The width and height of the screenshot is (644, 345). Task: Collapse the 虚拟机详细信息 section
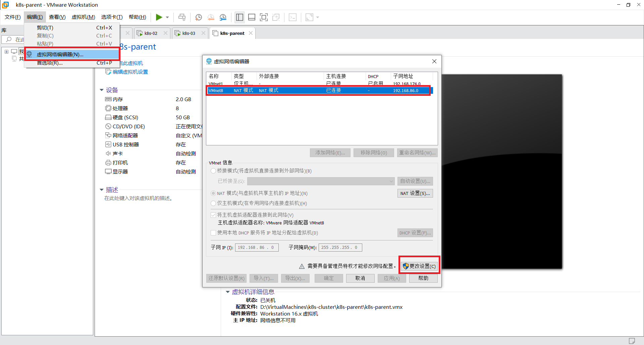click(x=228, y=292)
